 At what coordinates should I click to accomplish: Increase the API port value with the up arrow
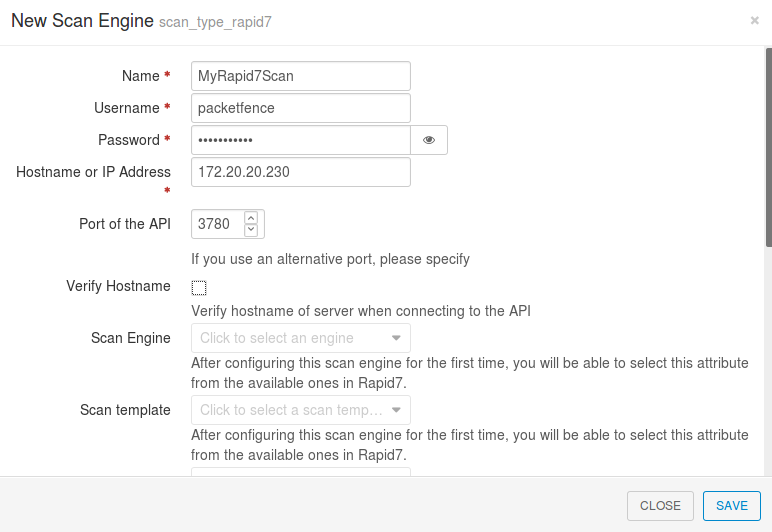point(251,218)
